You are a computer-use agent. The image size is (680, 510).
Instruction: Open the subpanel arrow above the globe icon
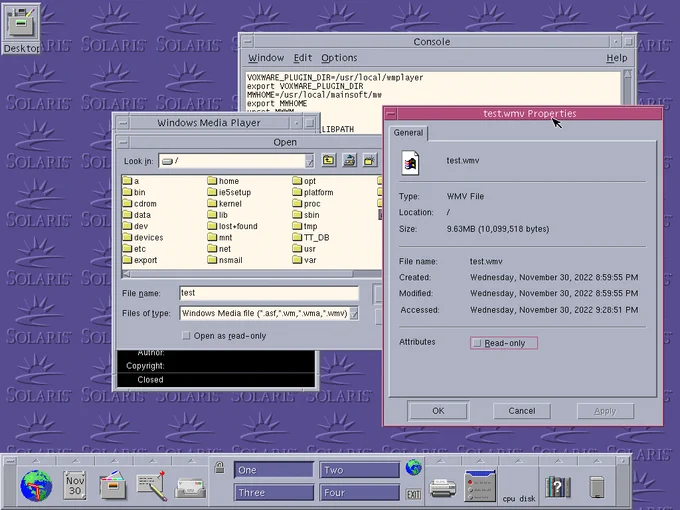tap(36, 461)
